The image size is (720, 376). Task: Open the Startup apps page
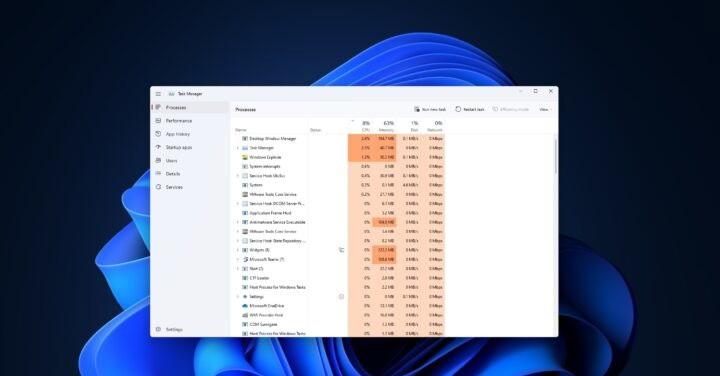[x=190, y=147]
